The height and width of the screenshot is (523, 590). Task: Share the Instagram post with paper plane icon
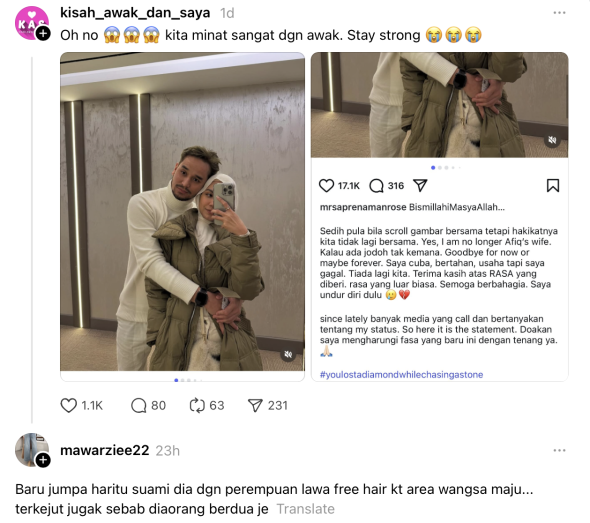click(420, 185)
